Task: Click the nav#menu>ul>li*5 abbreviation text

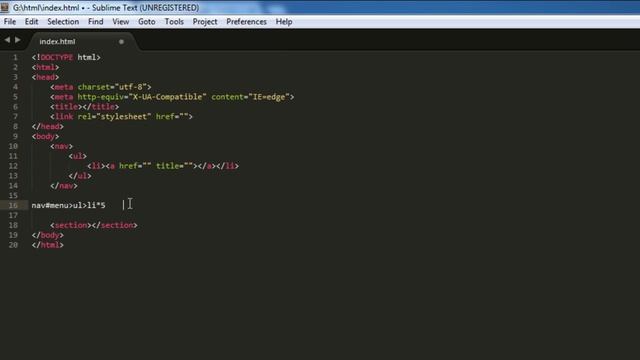Action: point(68,205)
